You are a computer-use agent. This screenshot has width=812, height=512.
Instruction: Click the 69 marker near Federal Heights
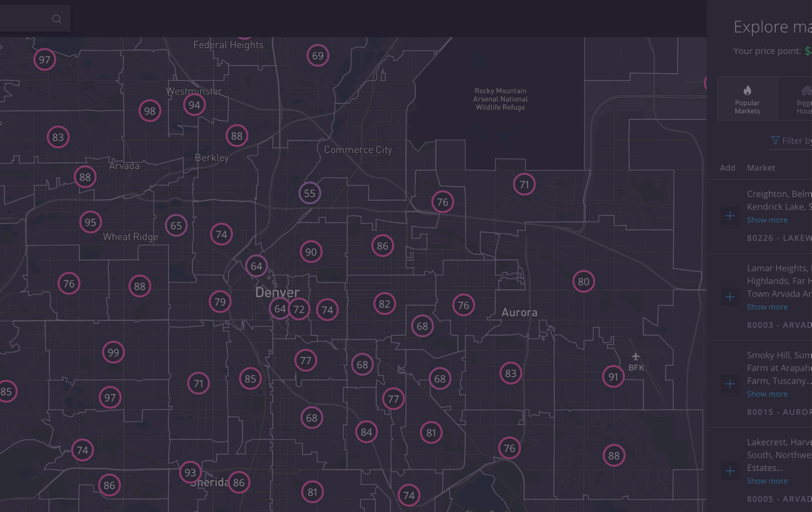(x=317, y=56)
